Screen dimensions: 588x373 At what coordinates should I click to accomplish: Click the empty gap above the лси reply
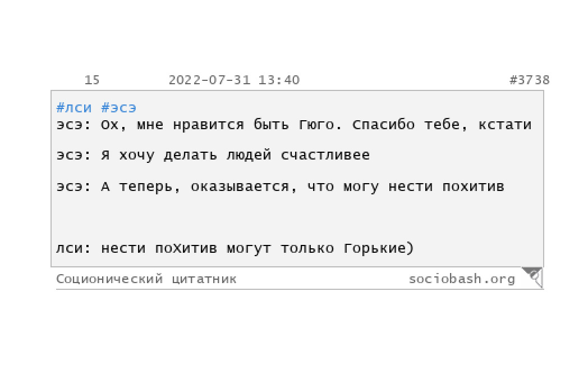pos(297,217)
